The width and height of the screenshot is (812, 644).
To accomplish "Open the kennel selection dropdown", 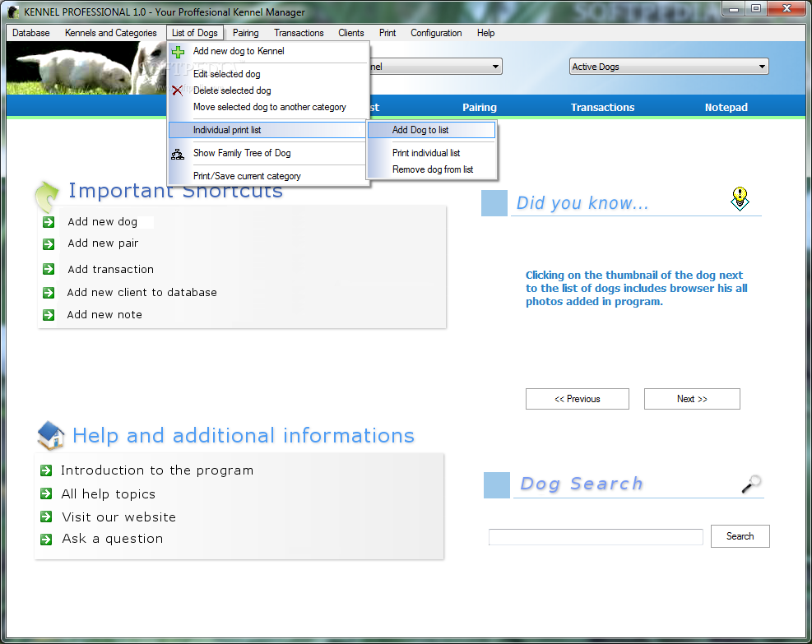I will pos(436,67).
